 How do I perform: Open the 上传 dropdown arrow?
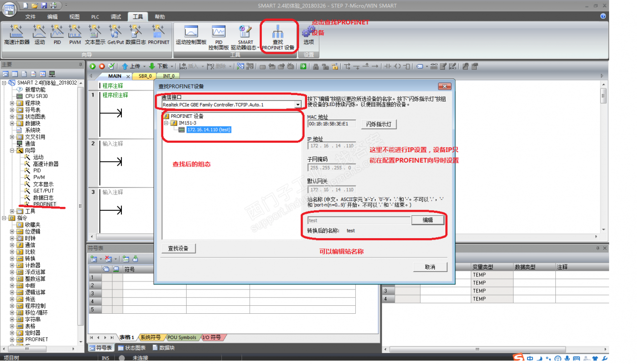(x=143, y=66)
